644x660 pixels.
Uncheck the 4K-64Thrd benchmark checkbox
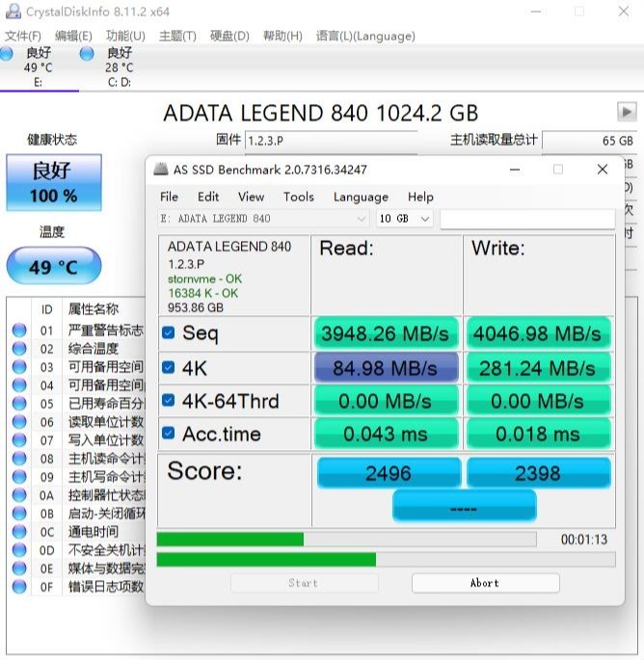[x=169, y=400]
